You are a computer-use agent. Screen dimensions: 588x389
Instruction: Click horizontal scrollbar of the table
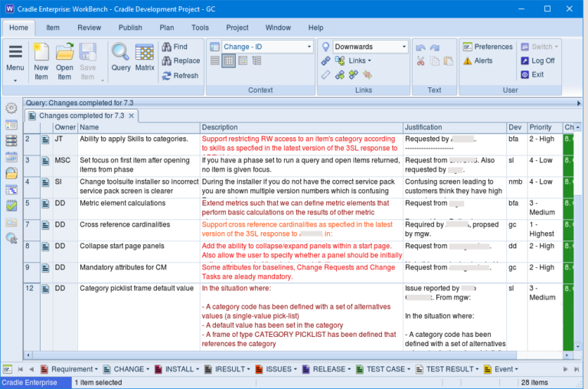click(x=275, y=355)
